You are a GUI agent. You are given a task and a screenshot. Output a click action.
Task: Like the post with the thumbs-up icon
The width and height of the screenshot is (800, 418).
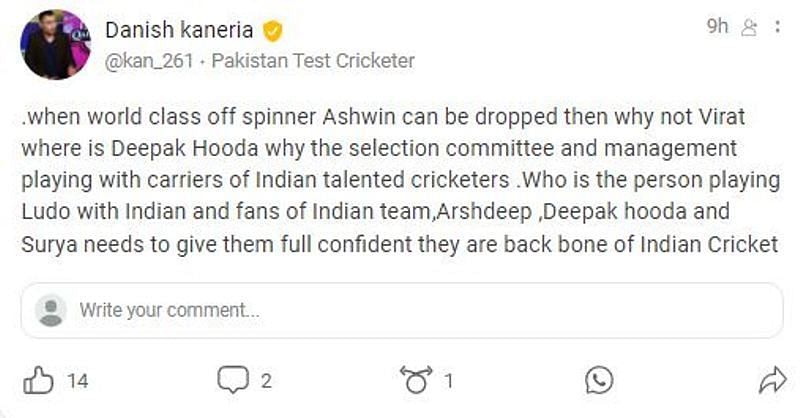[x=38, y=380]
